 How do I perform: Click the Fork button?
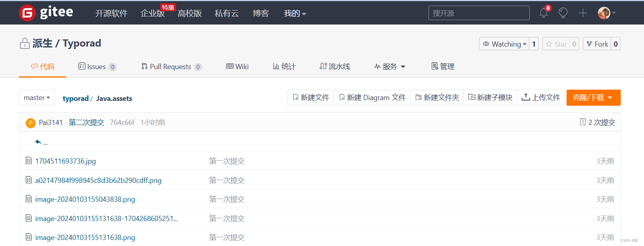[x=597, y=44]
